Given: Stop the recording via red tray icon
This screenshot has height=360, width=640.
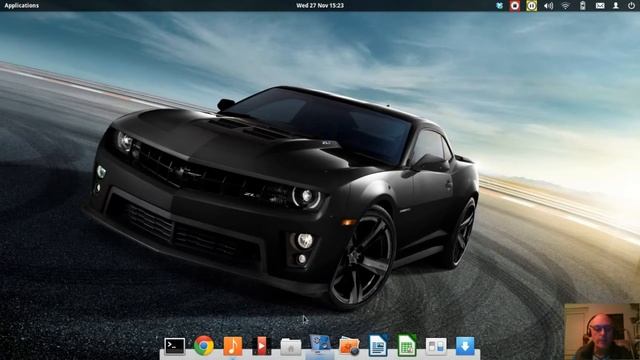Looking at the screenshot, I should pos(515,6).
